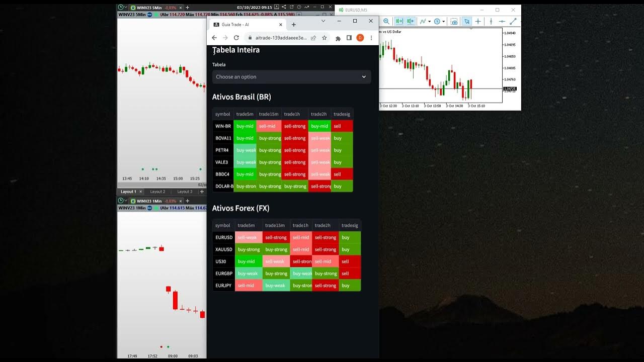The image size is (644, 362).
Task: Click clock icon in WINV23 5Min tab bar
Action: coord(121,7)
